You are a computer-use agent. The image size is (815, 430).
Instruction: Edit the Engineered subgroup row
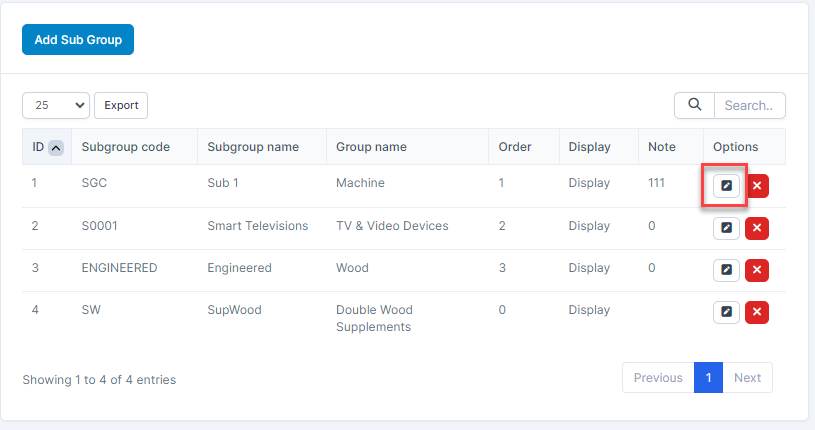727,270
